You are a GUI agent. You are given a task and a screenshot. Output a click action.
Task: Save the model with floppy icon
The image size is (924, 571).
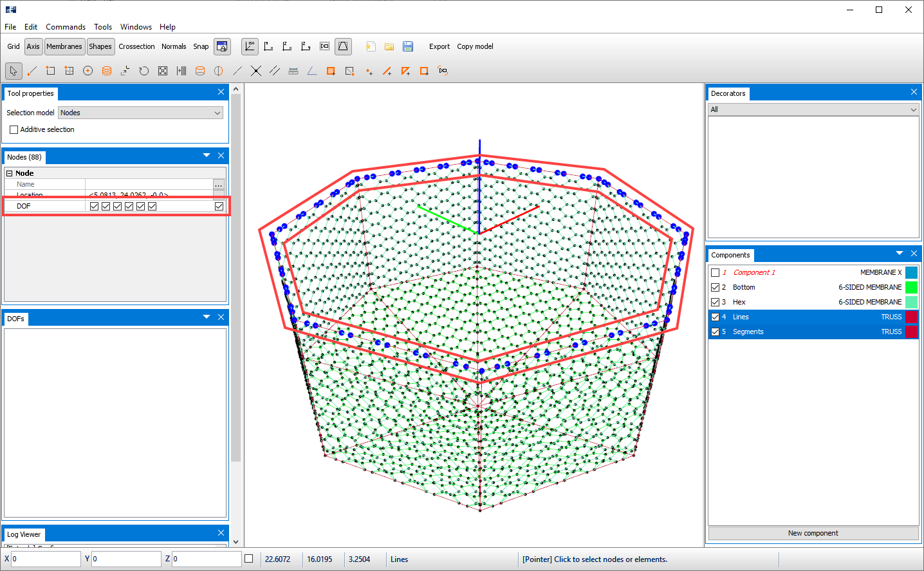coord(408,46)
